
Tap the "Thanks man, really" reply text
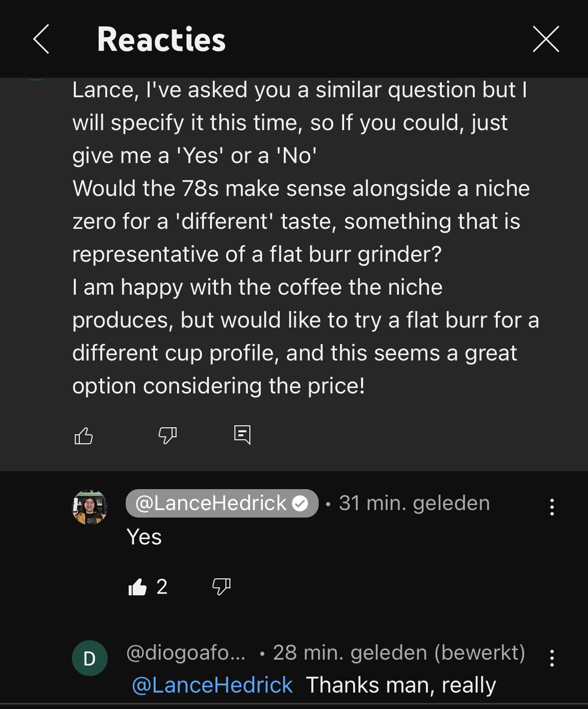click(x=400, y=685)
